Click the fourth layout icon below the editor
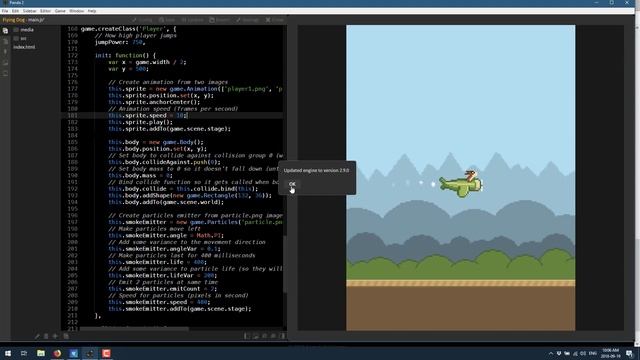 273,336
